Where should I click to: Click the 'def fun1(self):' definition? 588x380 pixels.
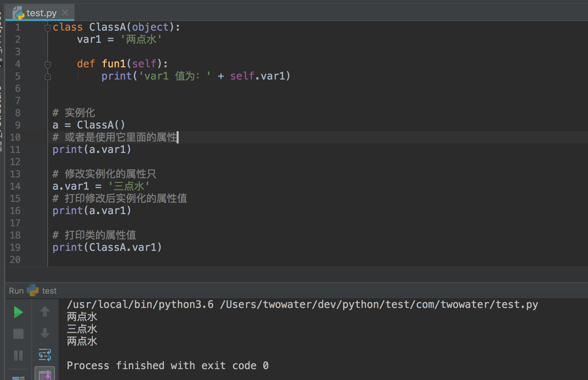[122, 64]
